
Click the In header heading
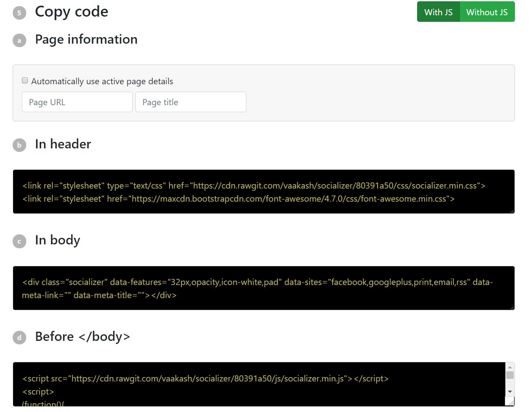(63, 144)
